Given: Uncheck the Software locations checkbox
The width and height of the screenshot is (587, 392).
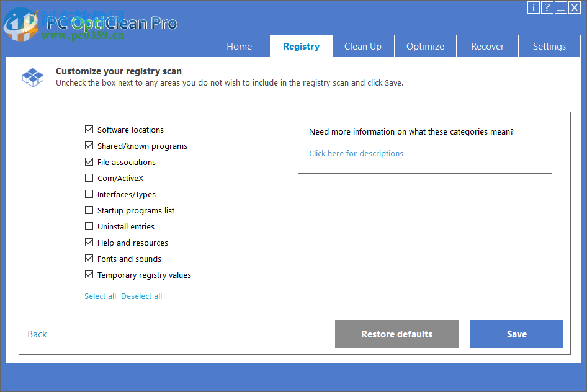Looking at the screenshot, I should (89, 129).
